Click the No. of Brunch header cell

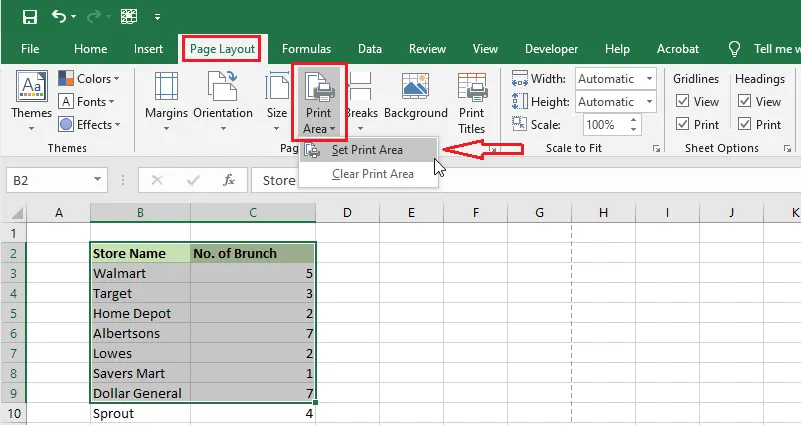pyautogui.click(x=253, y=253)
